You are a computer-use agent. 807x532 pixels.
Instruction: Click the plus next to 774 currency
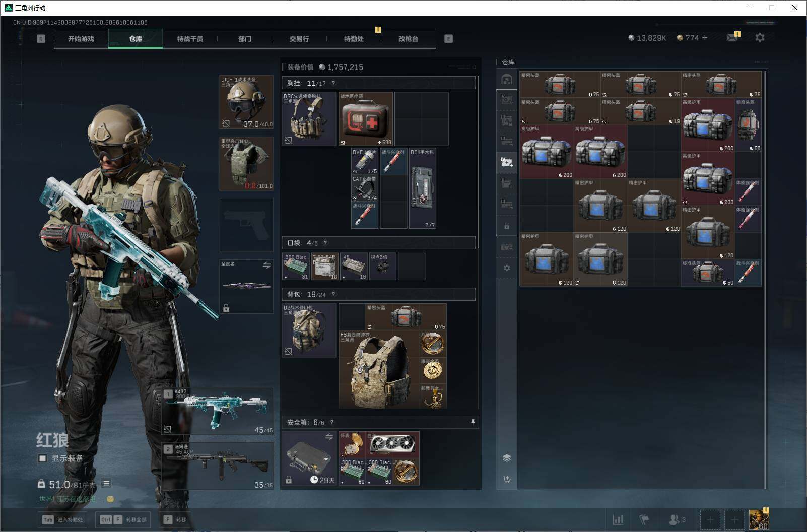pos(704,38)
